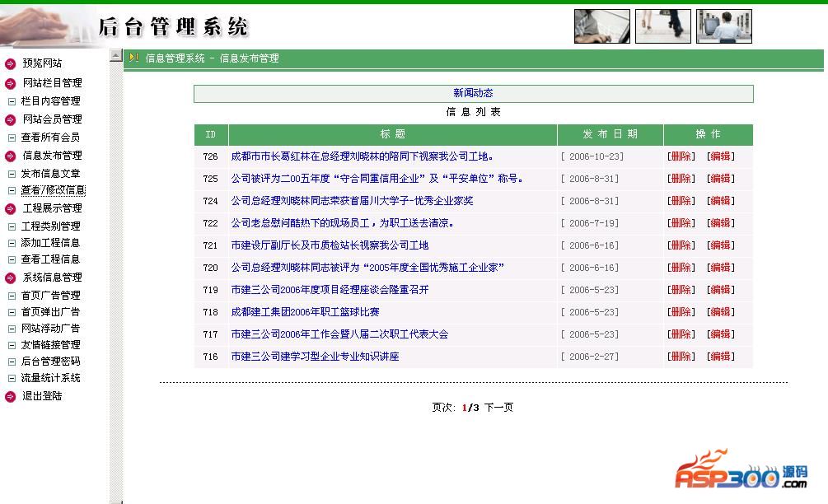Screen dimensions: 828x504
Task: Open article 721 about 市建设厅副厅长
Action: pos(330,245)
